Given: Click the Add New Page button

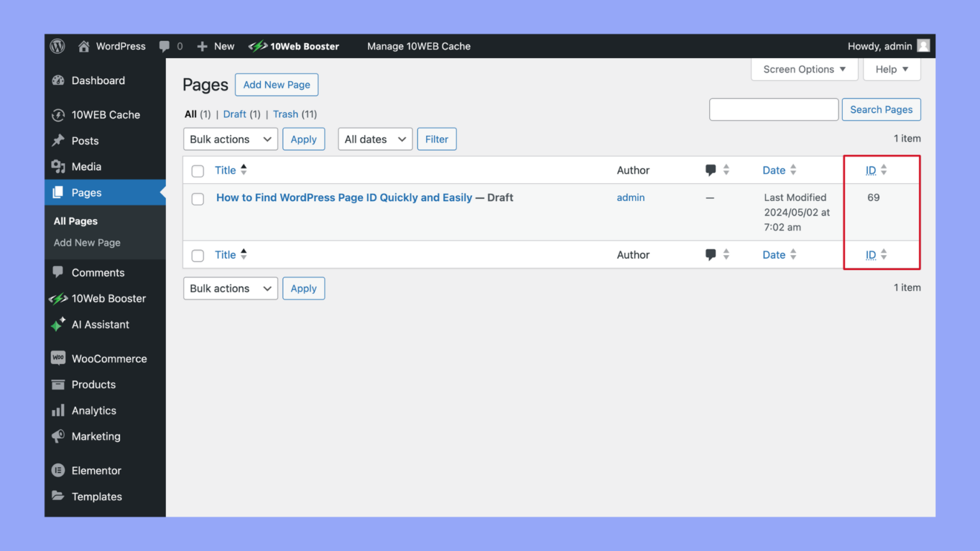Looking at the screenshot, I should pos(276,84).
